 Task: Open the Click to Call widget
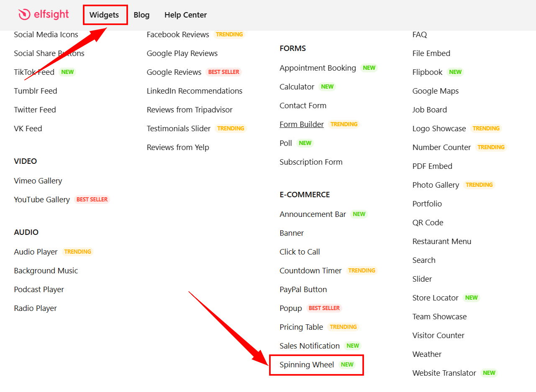click(x=300, y=252)
